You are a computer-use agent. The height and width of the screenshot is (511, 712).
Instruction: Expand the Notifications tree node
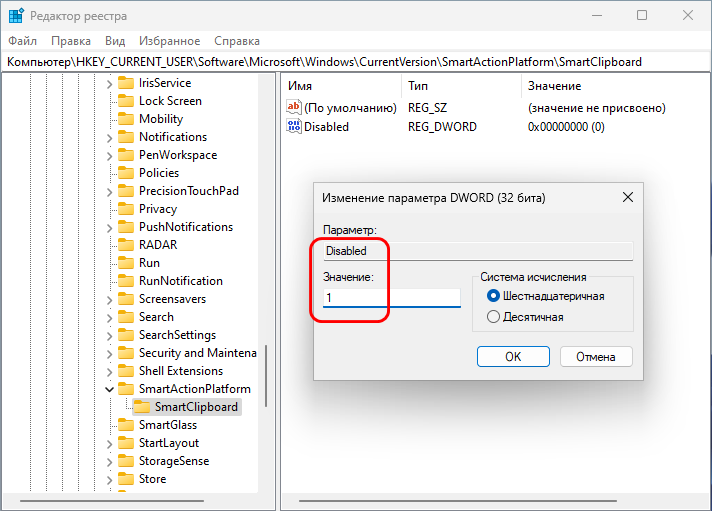point(109,138)
